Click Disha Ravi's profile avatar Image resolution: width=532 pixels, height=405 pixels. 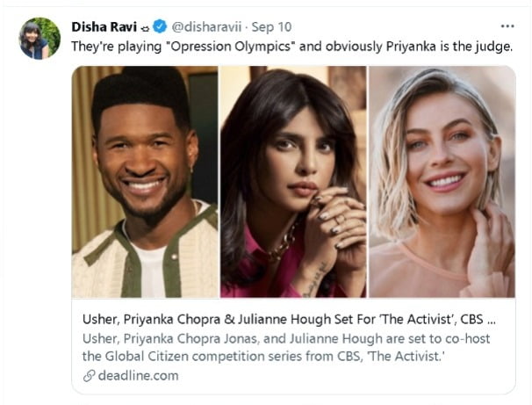(x=40, y=38)
